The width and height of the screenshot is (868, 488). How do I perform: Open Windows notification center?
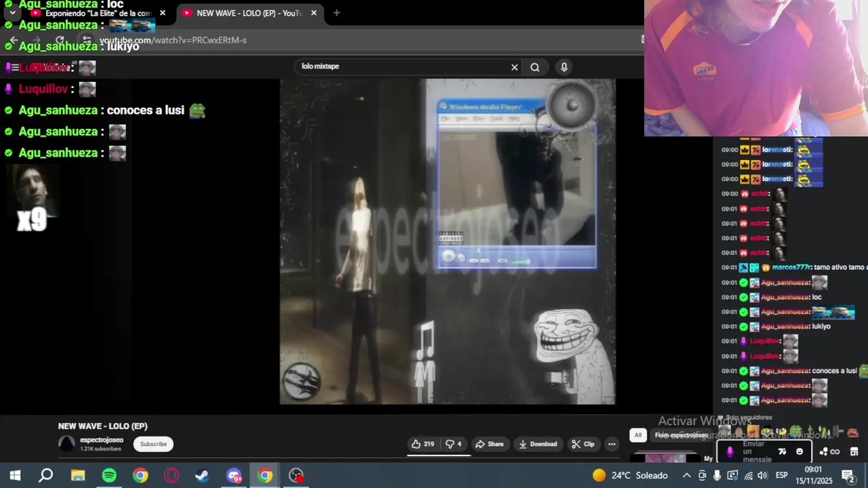coord(848,475)
